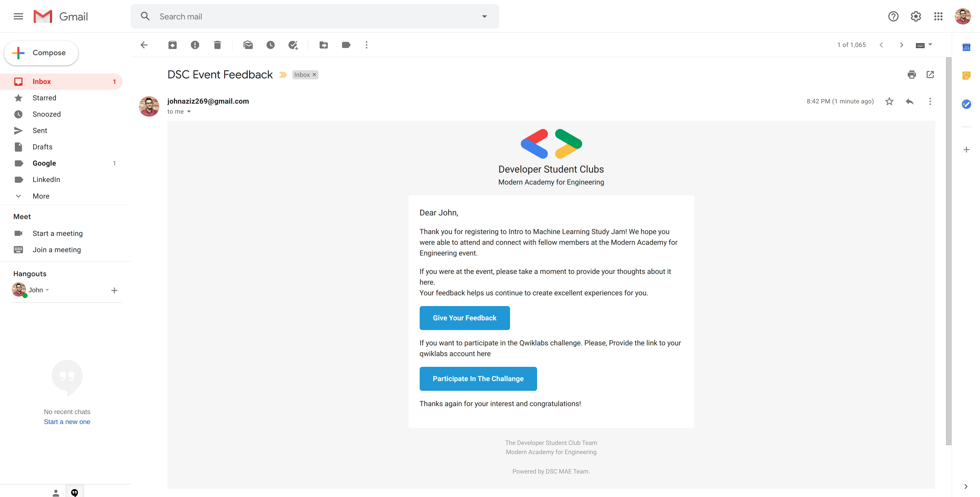Expand More labels in the sidebar

[x=61, y=196]
